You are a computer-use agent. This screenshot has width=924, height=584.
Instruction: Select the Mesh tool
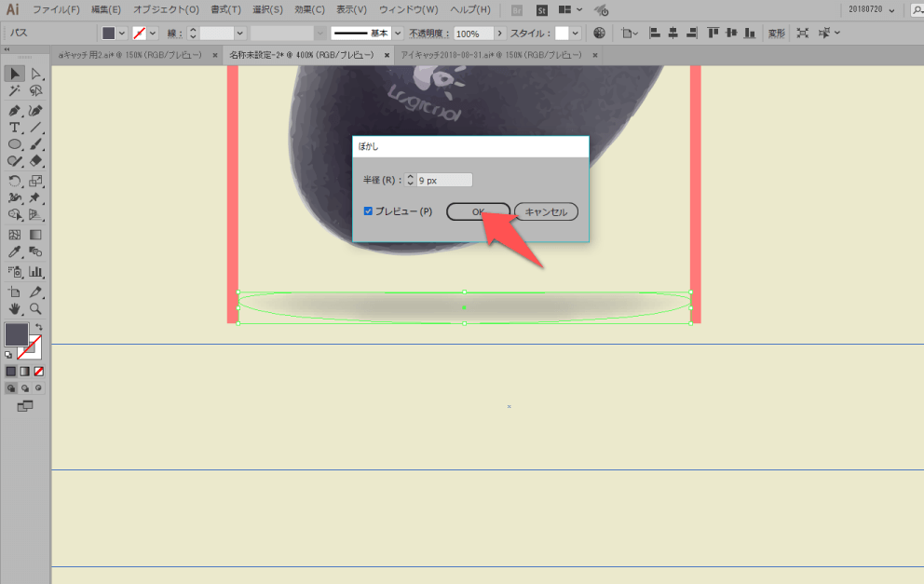pyautogui.click(x=15, y=235)
